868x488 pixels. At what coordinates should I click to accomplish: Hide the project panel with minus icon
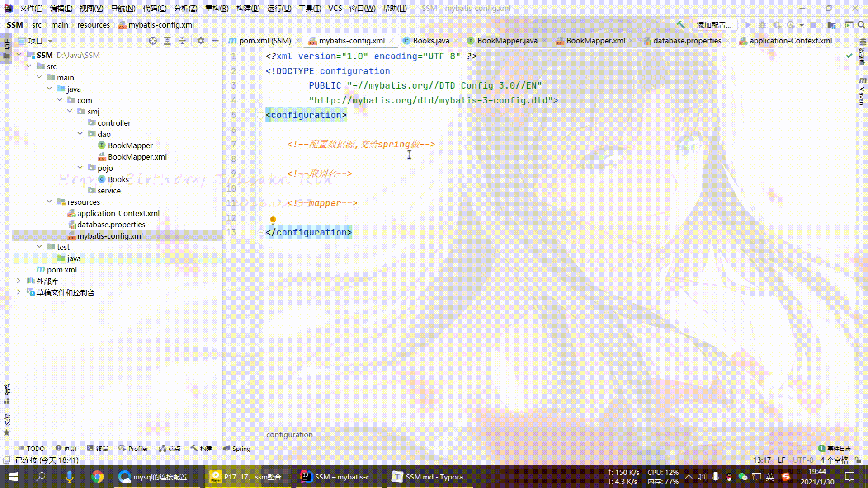(x=215, y=41)
